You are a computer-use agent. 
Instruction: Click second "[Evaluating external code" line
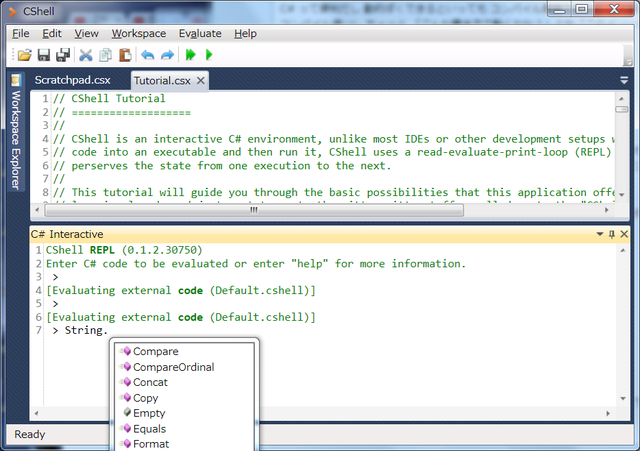[181, 317]
